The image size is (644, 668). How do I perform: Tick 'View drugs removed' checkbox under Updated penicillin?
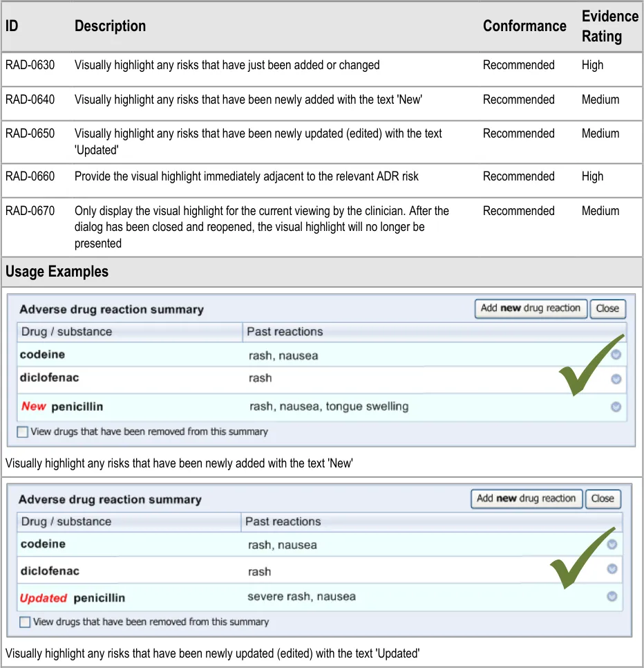pos(25,622)
